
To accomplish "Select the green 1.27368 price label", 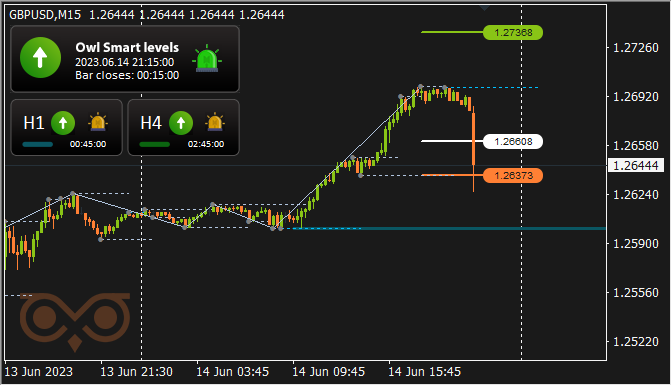I will [x=513, y=33].
